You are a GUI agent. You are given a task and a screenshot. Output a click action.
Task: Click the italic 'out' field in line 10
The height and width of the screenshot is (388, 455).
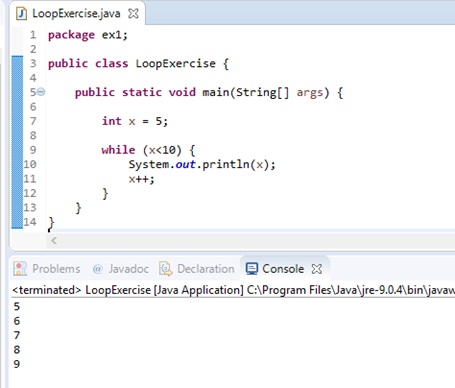(x=185, y=164)
